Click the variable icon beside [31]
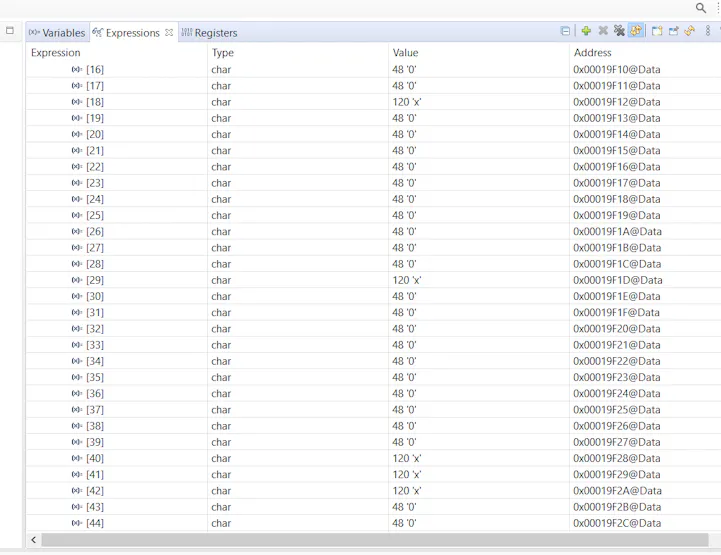Viewport: 721px width, 555px height. [77, 312]
